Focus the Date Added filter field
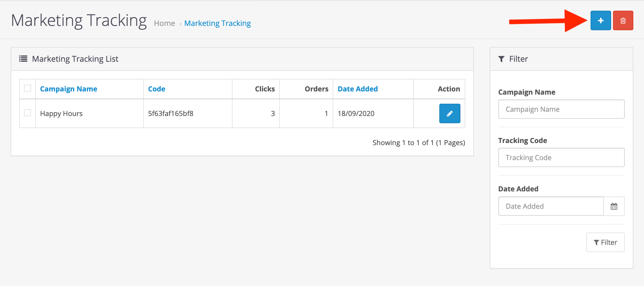 point(551,206)
